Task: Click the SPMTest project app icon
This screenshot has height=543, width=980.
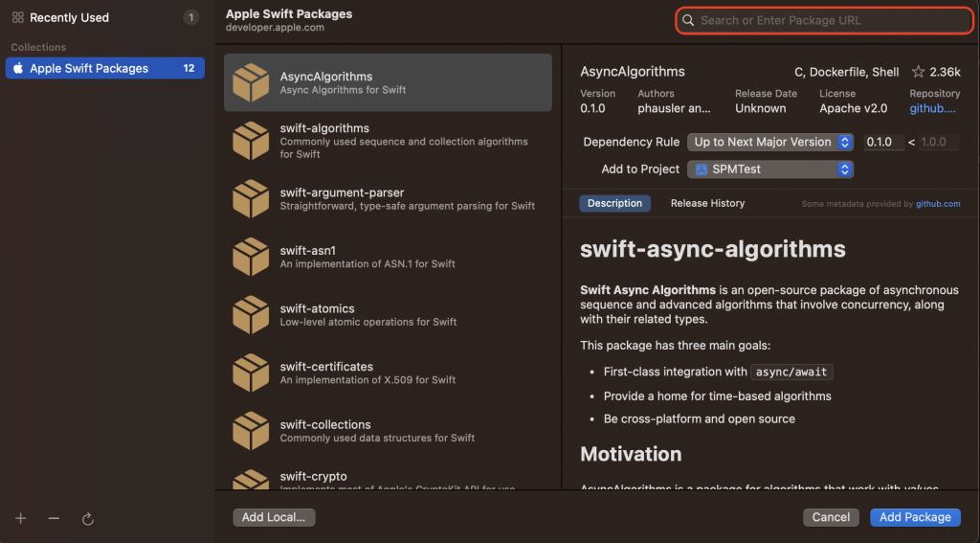Action: (702, 170)
